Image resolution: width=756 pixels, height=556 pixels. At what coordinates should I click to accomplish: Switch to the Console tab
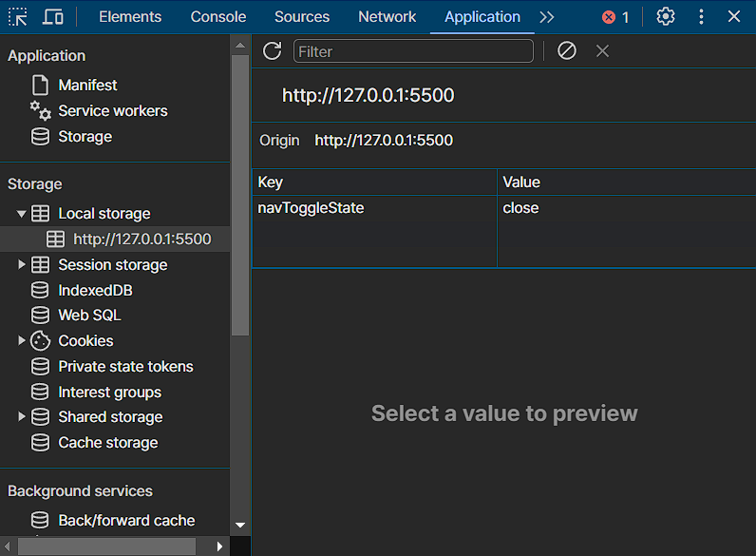tap(218, 17)
